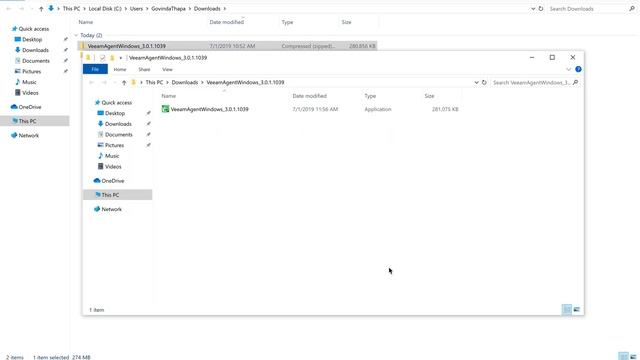640x360 pixels.
Task: Open the File ribbon tab
Action: (95, 69)
